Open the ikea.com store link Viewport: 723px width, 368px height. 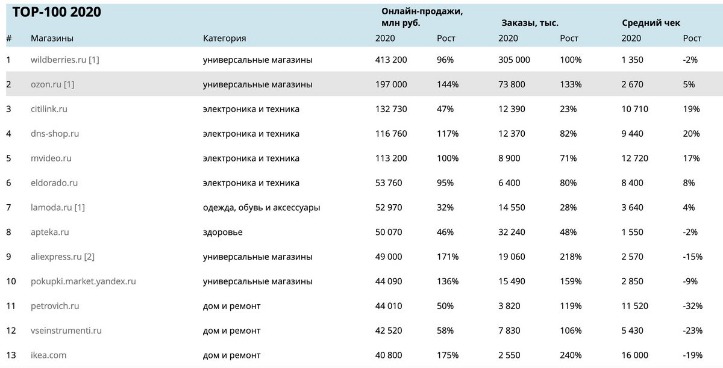[48, 355]
